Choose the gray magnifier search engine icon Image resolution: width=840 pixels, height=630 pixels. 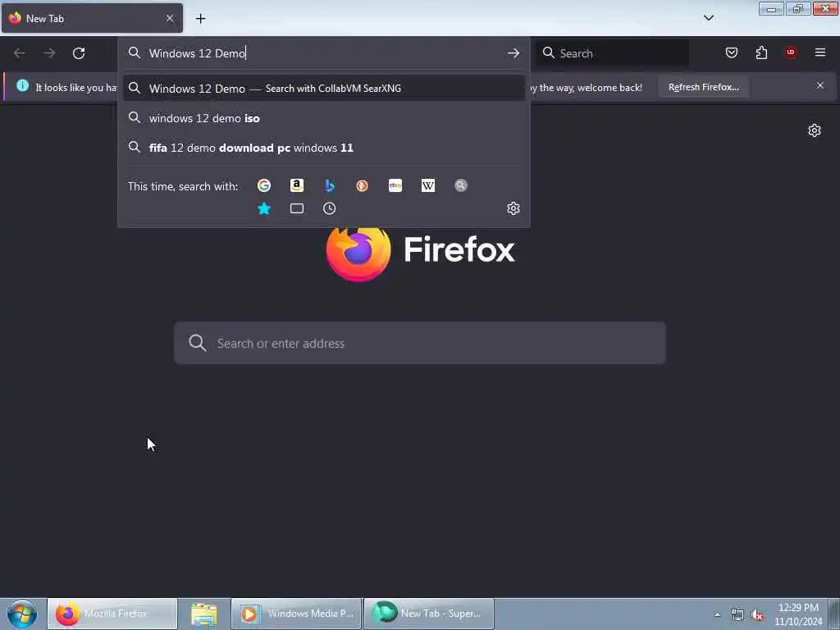click(x=461, y=185)
